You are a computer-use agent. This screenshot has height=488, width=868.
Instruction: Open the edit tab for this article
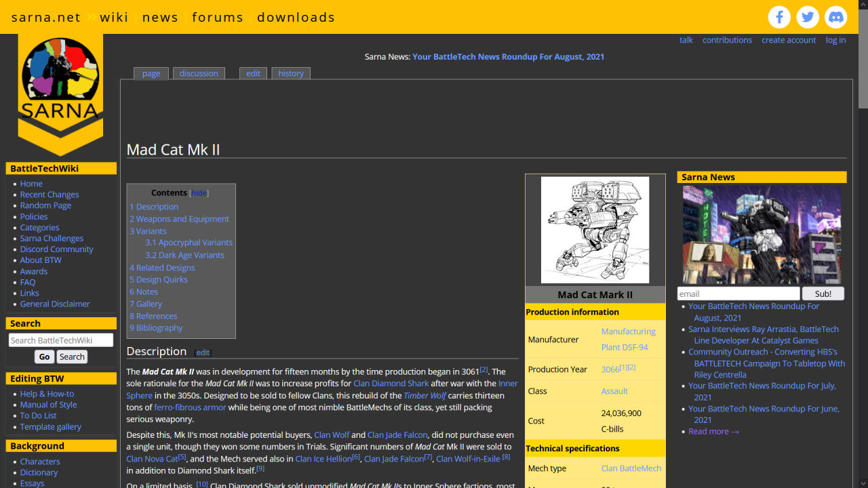253,73
